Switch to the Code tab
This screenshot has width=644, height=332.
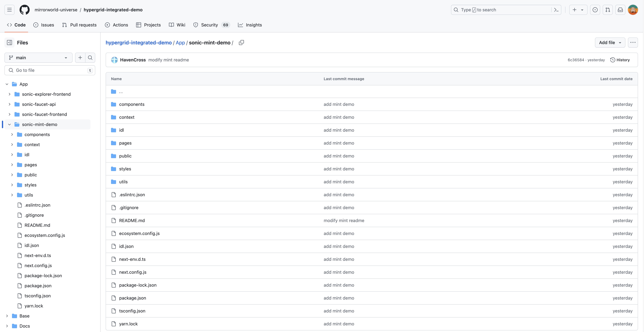click(x=16, y=25)
